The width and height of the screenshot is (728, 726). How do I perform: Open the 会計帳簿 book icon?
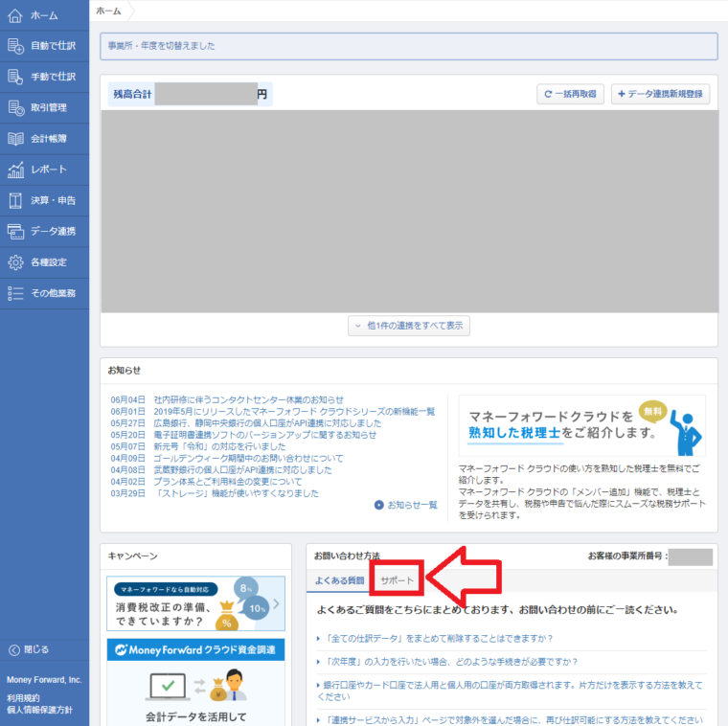coord(15,138)
